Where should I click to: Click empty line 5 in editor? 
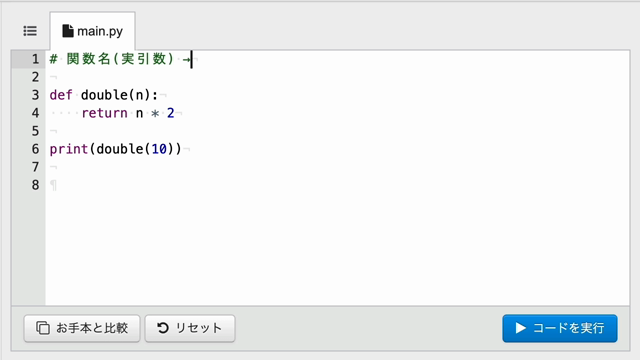337,131
